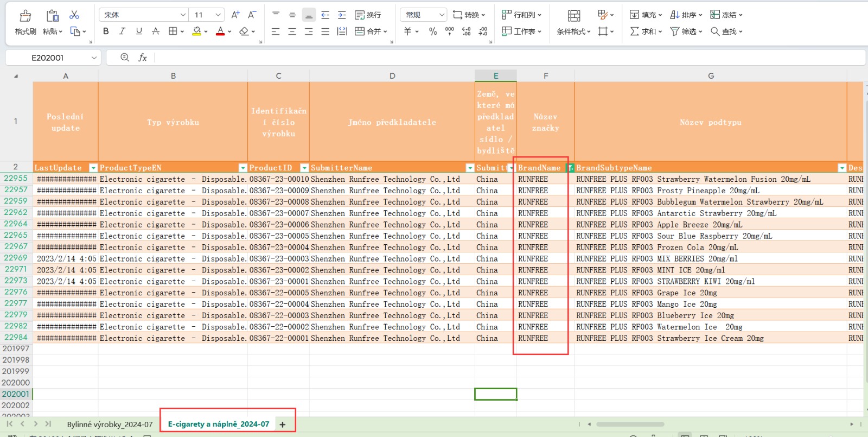Screen dimensions: 868x437
Task: Decrease font size with the A- icon
Action: [252, 15]
